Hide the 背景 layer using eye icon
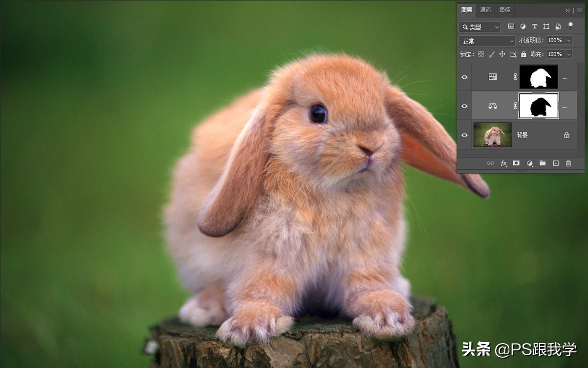The width and height of the screenshot is (588, 368). pos(464,135)
